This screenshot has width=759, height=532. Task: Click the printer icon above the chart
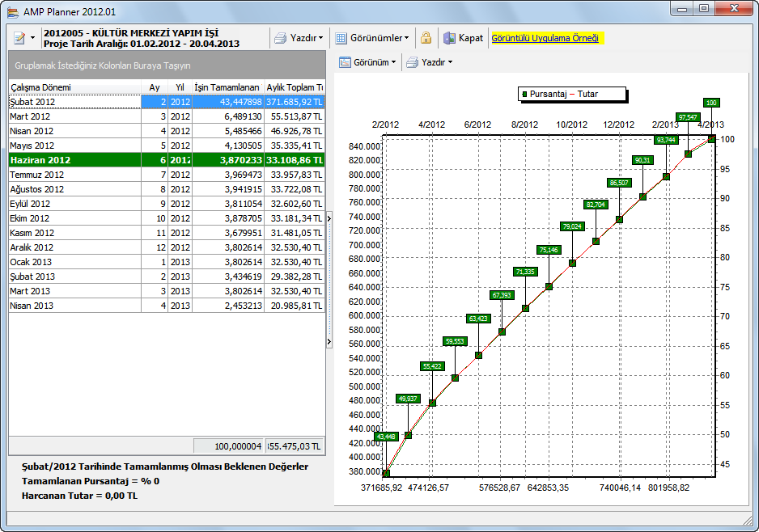412,62
